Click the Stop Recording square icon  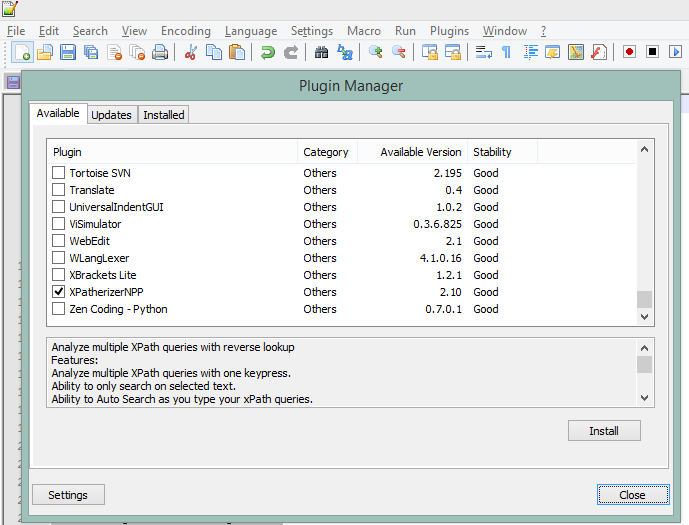653,52
